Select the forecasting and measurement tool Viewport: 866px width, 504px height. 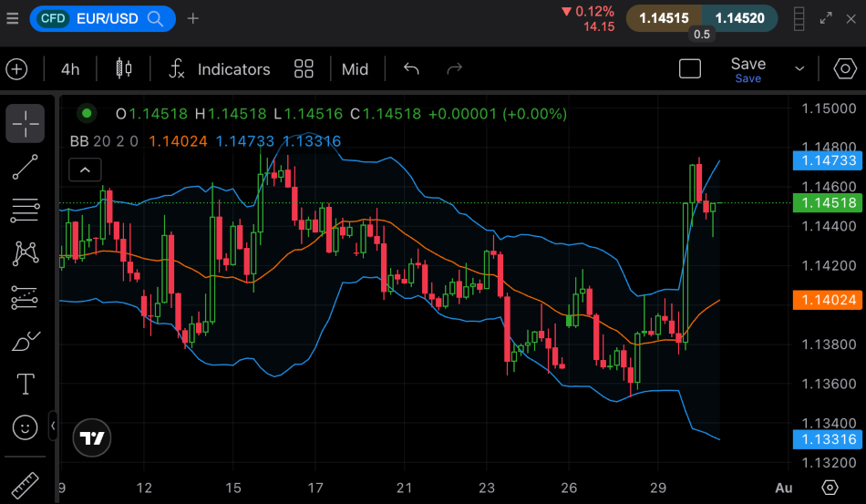(26, 297)
